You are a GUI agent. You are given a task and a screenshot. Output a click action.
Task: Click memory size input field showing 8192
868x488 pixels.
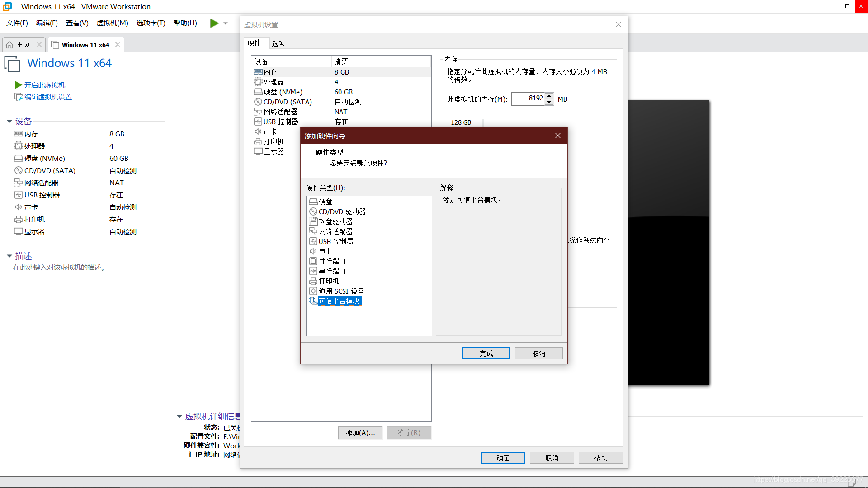pos(528,99)
